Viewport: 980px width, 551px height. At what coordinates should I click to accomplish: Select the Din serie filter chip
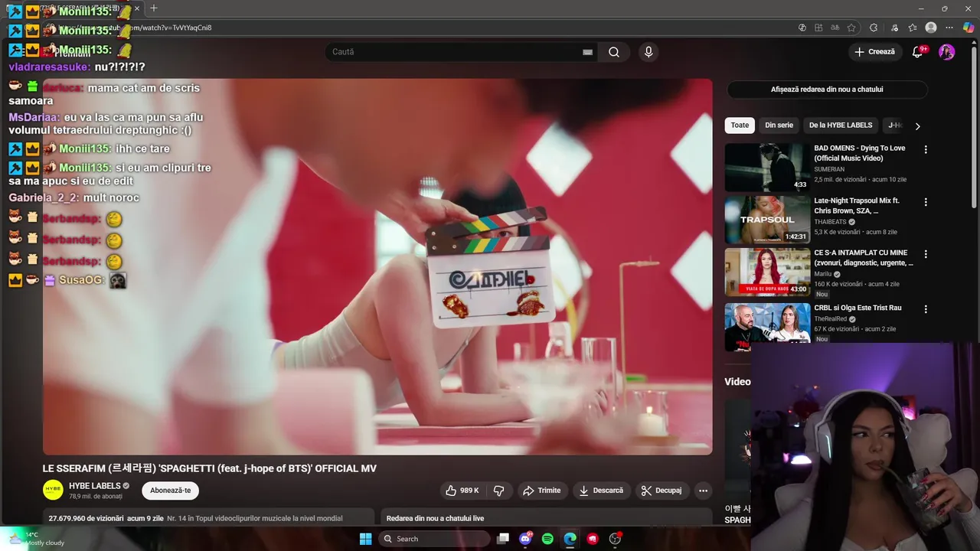coord(779,126)
